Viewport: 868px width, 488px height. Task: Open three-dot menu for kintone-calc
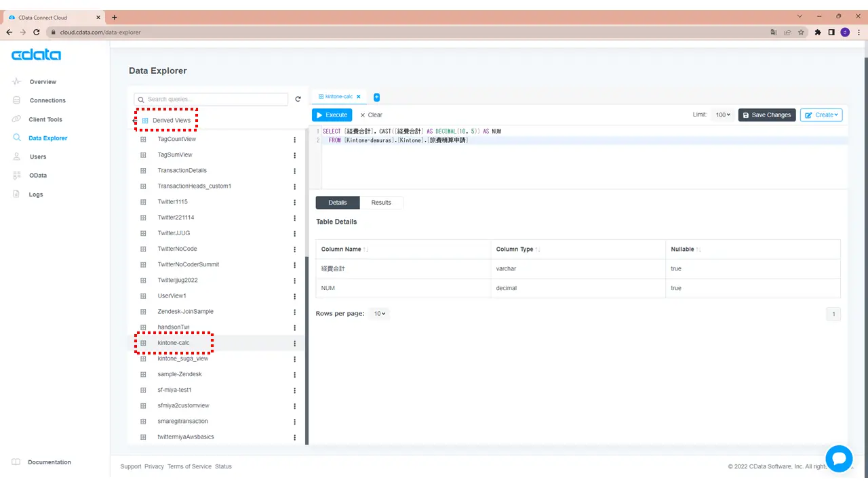point(295,344)
